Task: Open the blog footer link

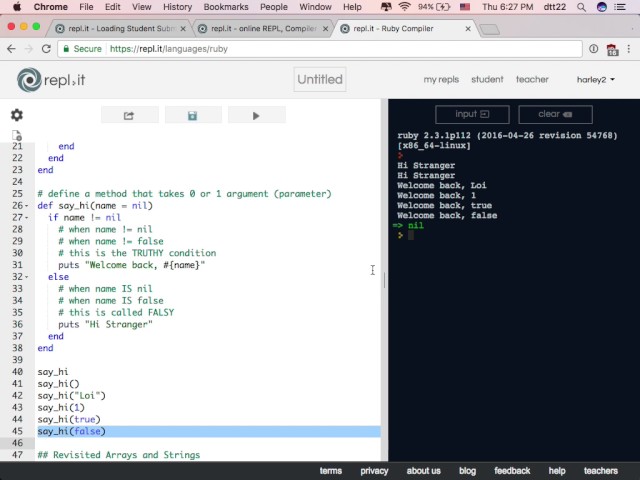Action: pyautogui.click(x=467, y=471)
